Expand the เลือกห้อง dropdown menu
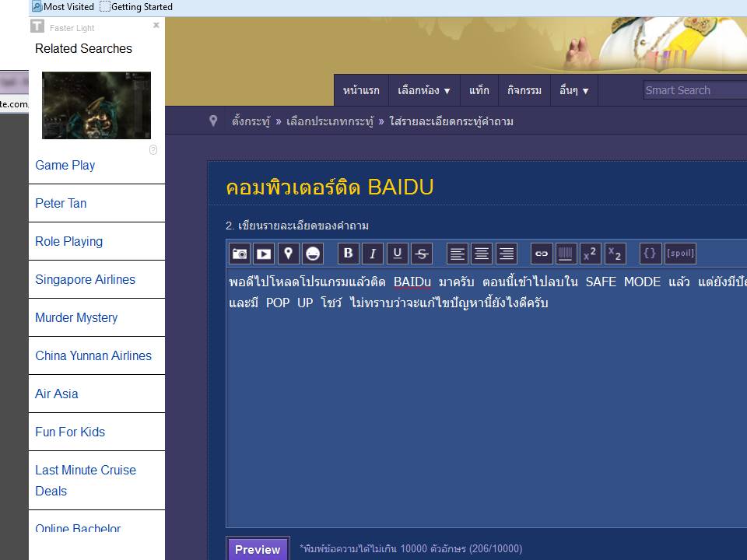Image resolution: width=747 pixels, height=560 pixels. pos(424,90)
